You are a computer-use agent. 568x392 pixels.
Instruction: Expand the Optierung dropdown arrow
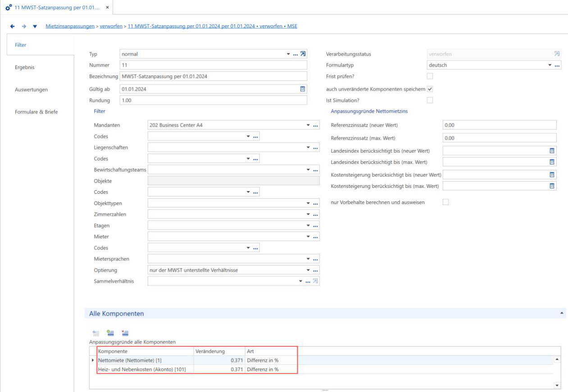[x=309, y=270]
